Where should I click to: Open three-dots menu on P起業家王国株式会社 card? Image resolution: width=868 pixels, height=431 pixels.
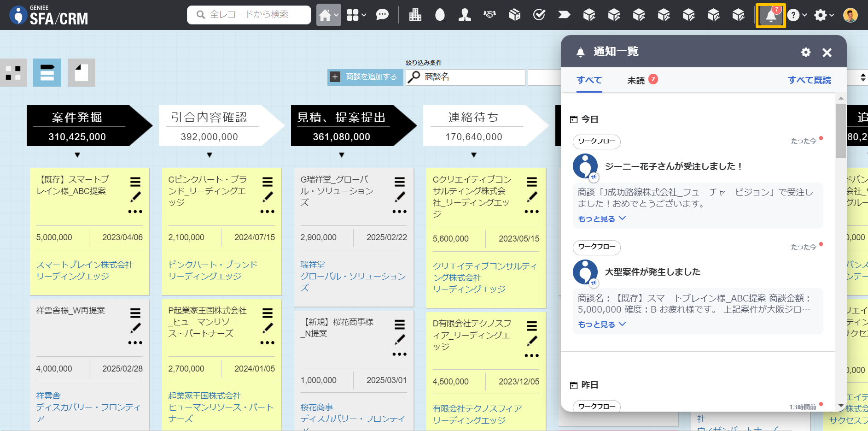[268, 342]
